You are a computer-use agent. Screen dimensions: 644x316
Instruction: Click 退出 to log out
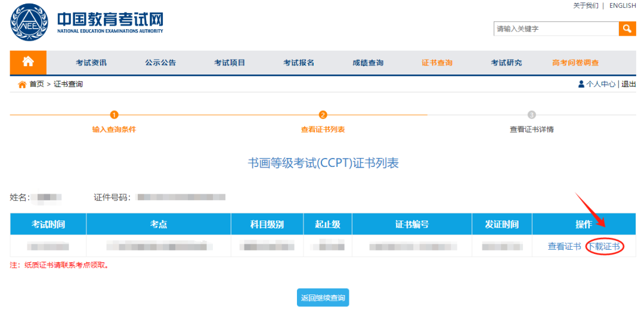(628, 84)
